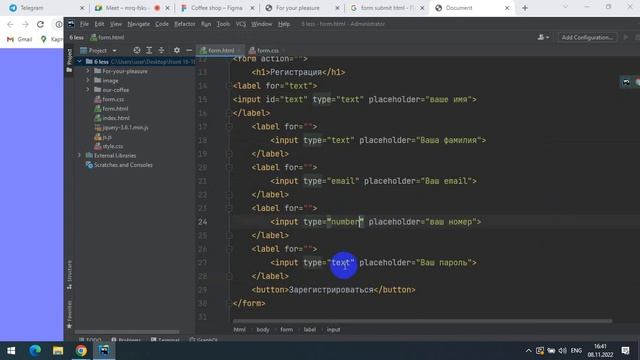Open notification center in system tray

(x=625, y=351)
